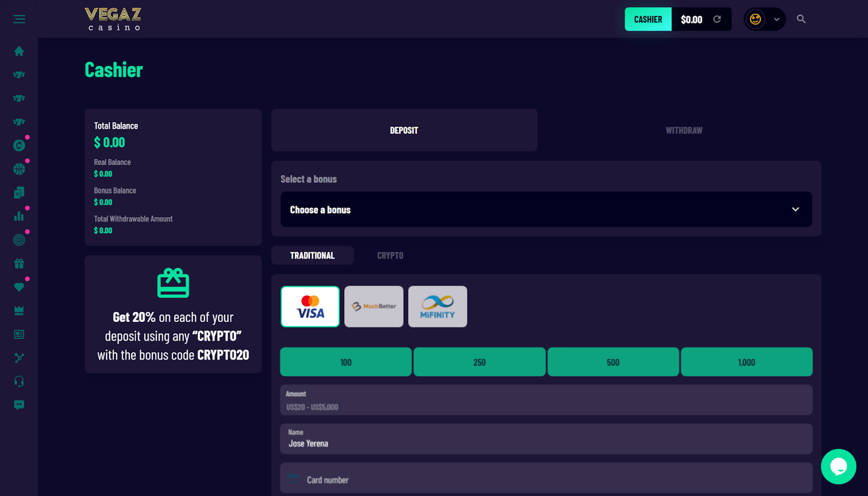Select DEPOSIT tab in cashier
The width and height of the screenshot is (868, 496).
tap(404, 129)
